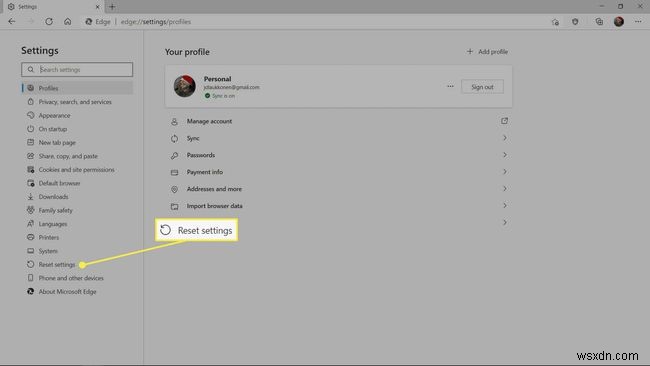Open the Settings and more ellipsis menu

click(x=638, y=22)
